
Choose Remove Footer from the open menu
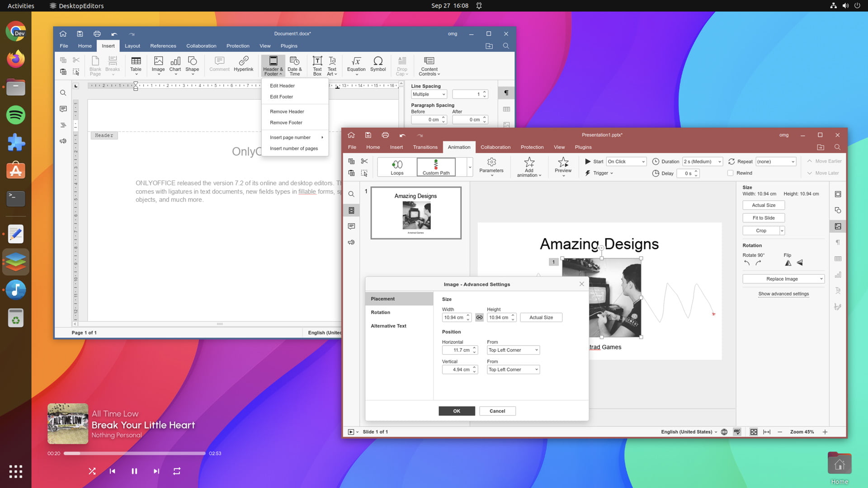click(286, 122)
